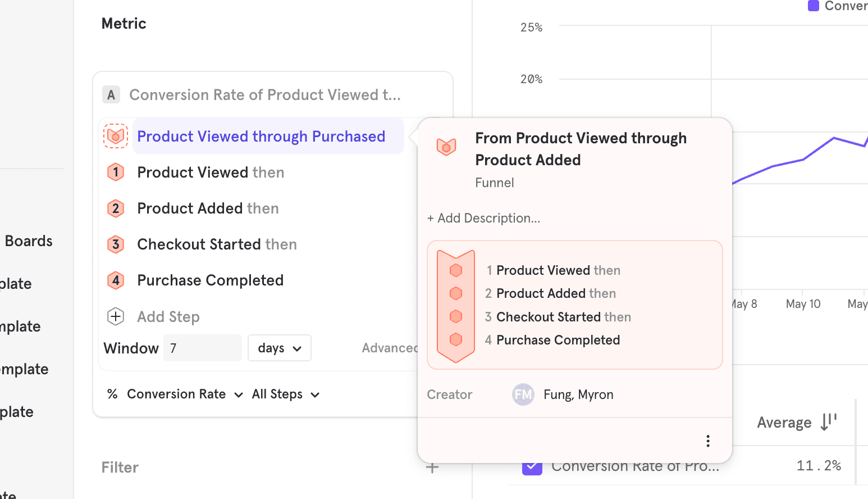This screenshot has height=499, width=868.
Task: Click the step 2 hexagon badge
Action: [116, 208]
